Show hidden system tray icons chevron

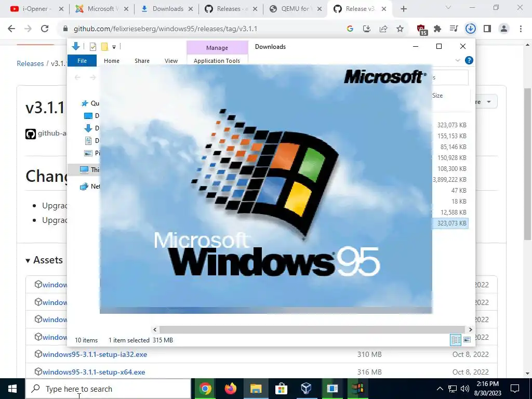(x=440, y=389)
